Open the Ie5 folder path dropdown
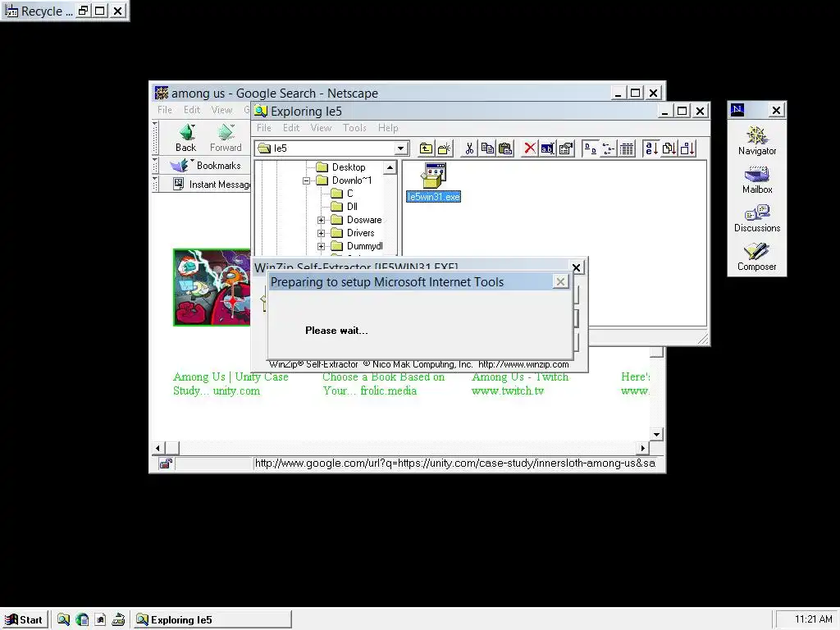The height and width of the screenshot is (630, 840). pos(400,148)
